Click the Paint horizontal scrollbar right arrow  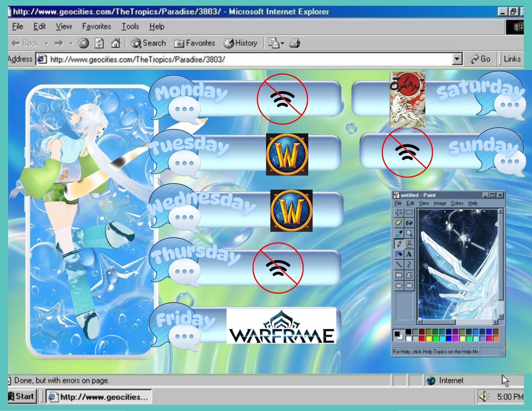click(495, 322)
